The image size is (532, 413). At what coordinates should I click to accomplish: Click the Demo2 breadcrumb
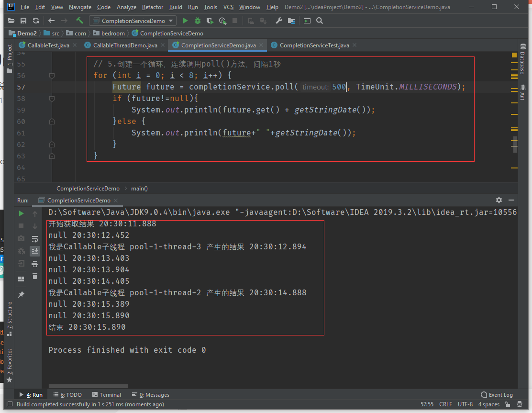(23, 33)
